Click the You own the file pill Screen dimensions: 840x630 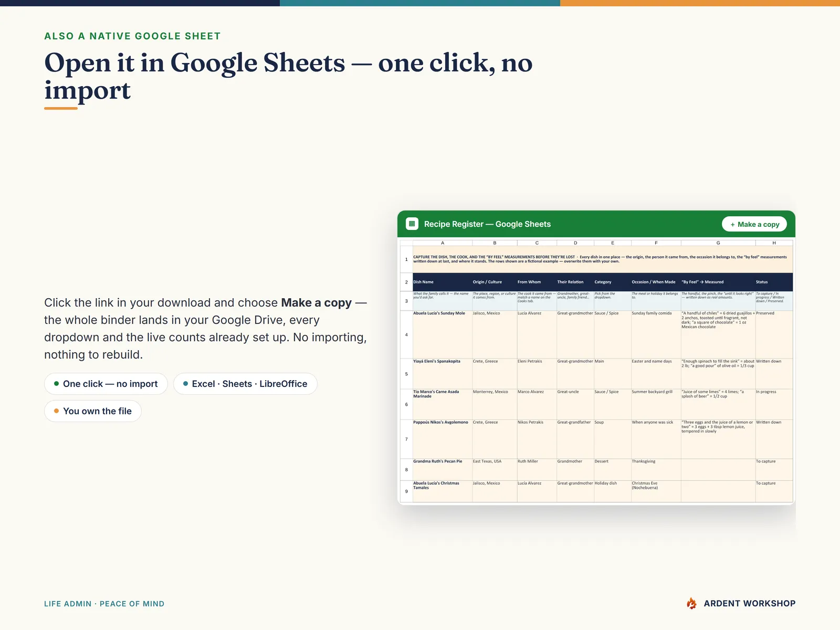93,411
